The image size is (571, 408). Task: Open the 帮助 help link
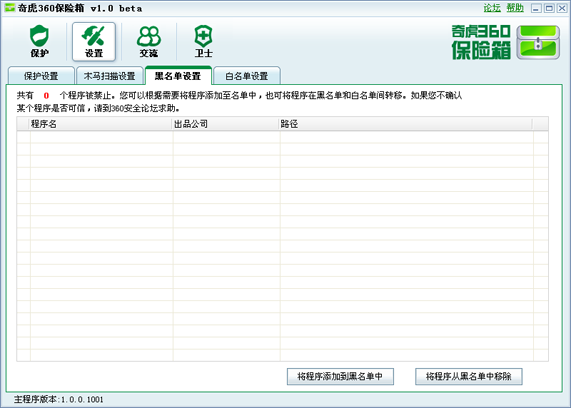[515, 8]
